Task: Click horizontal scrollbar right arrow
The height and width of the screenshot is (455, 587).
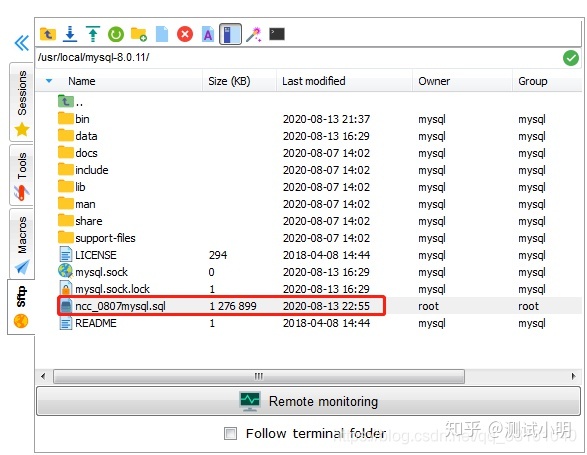Action: pyautogui.click(x=573, y=376)
